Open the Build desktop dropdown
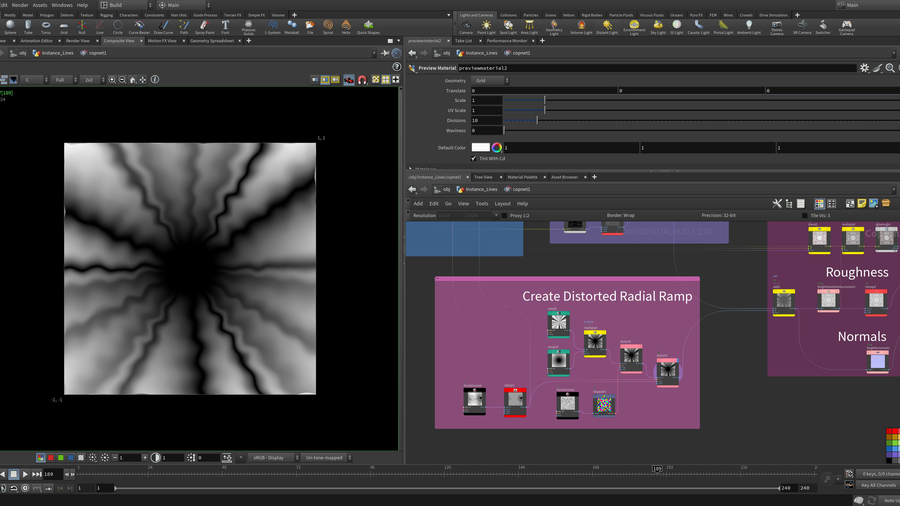Screen dimensions: 900x506 [x=126, y=5]
